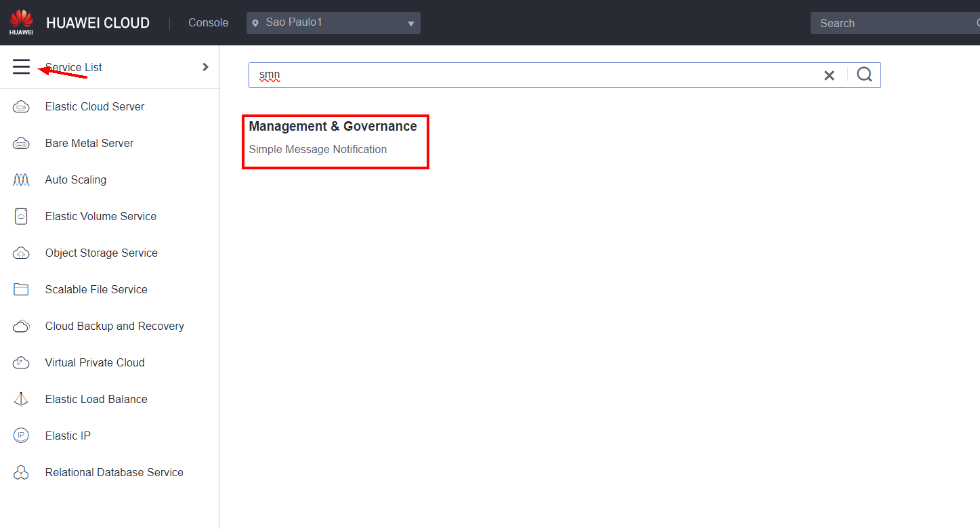Click the Elastic Cloud Server icon

pos(21,107)
